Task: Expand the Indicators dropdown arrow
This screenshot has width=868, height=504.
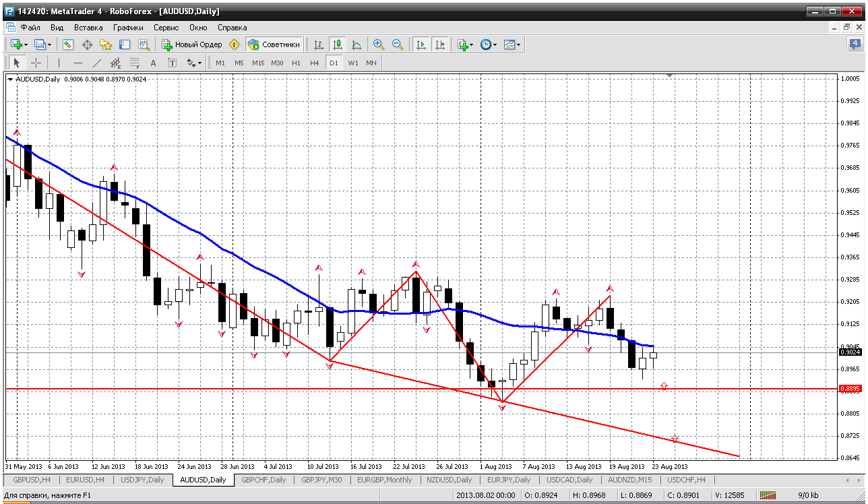Action: (471, 44)
